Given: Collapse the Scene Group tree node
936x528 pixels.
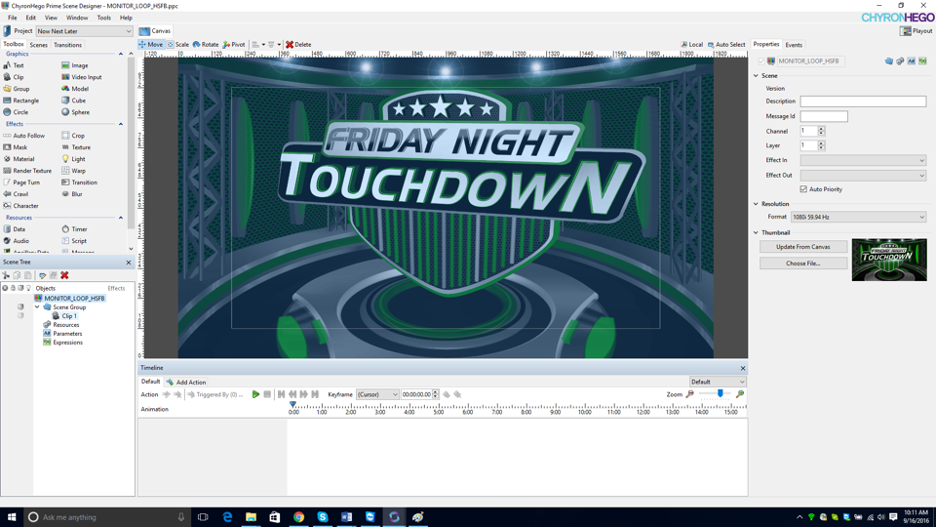Looking at the screenshot, I should click(x=37, y=307).
